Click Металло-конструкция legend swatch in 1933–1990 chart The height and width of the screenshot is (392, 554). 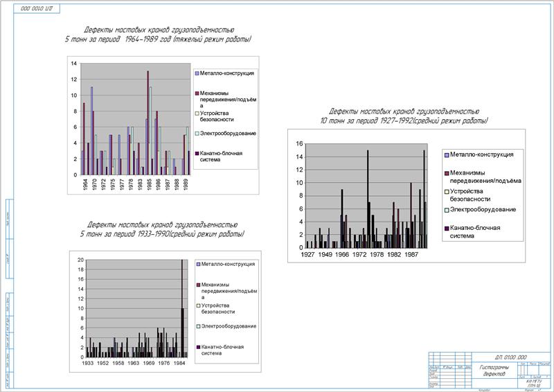[x=198, y=264]
